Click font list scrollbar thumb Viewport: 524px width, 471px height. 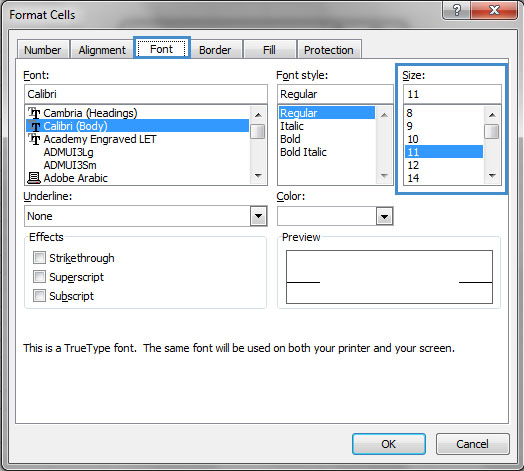tap(258, 131)
